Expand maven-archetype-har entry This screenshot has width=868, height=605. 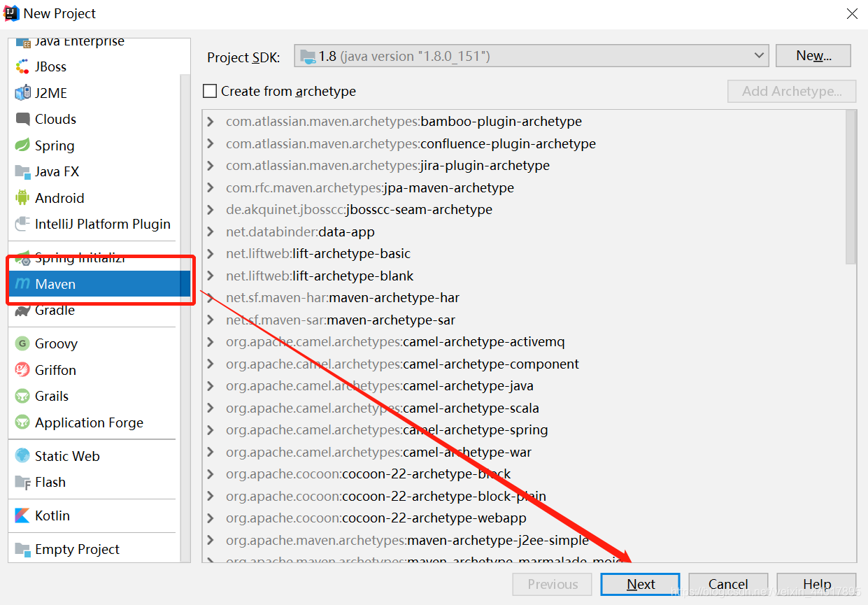click(211, 298)
